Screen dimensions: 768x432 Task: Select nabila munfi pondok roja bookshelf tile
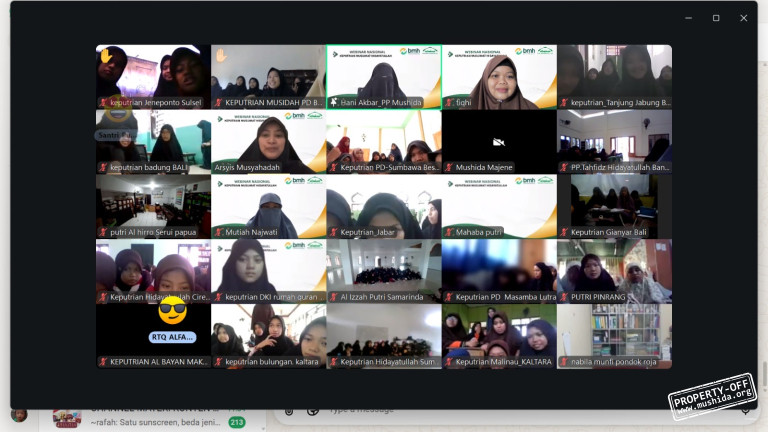coord(615,336)
